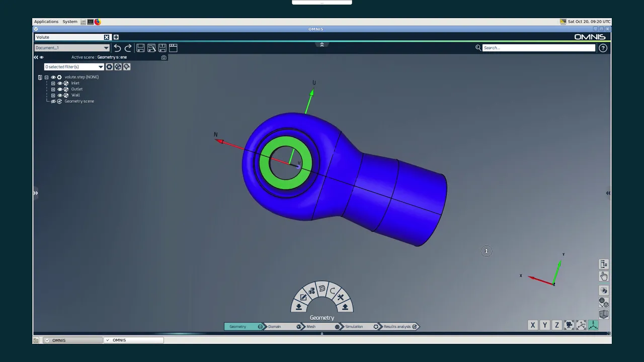Collapse the top toolbar with up chevron
Screen dimensions: 644x362
(322, 44)
